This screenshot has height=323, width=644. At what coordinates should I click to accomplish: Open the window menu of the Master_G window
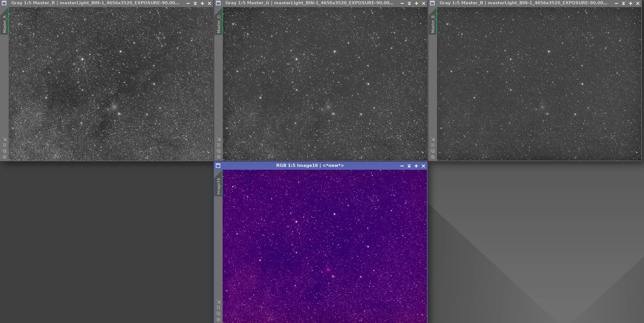pyautogui.click(x=218, y=3)
